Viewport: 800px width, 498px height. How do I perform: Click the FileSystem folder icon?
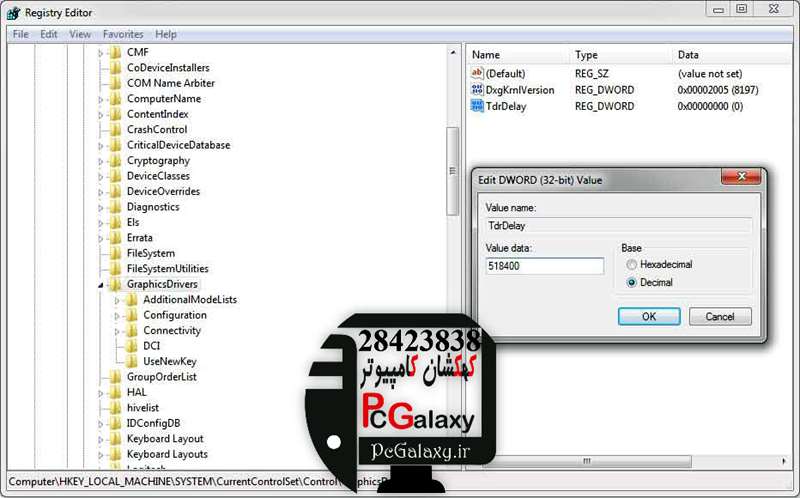pyautogui.click(x=116, y=253)
